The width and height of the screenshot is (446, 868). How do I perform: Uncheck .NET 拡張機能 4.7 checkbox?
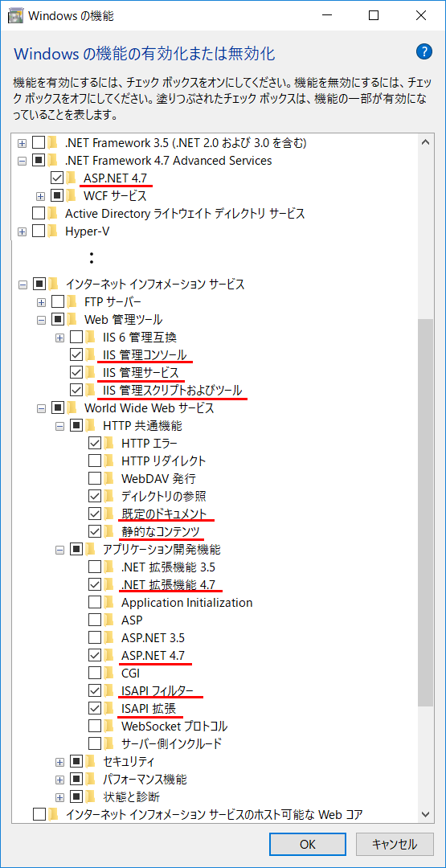tap(95, 584)
